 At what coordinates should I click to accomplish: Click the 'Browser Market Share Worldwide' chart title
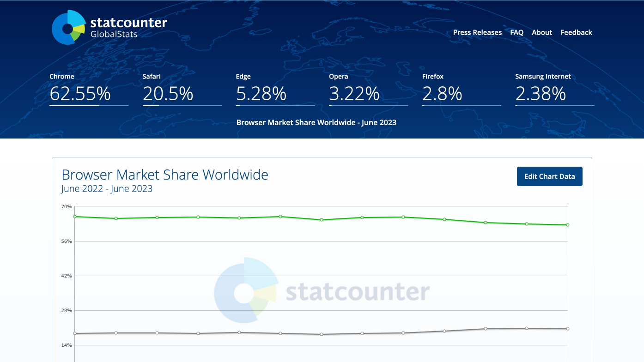165,175
